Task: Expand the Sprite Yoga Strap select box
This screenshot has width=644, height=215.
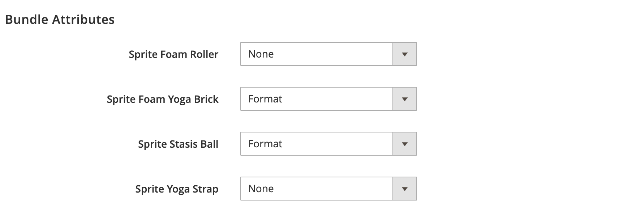Action: tap(328, 189)
